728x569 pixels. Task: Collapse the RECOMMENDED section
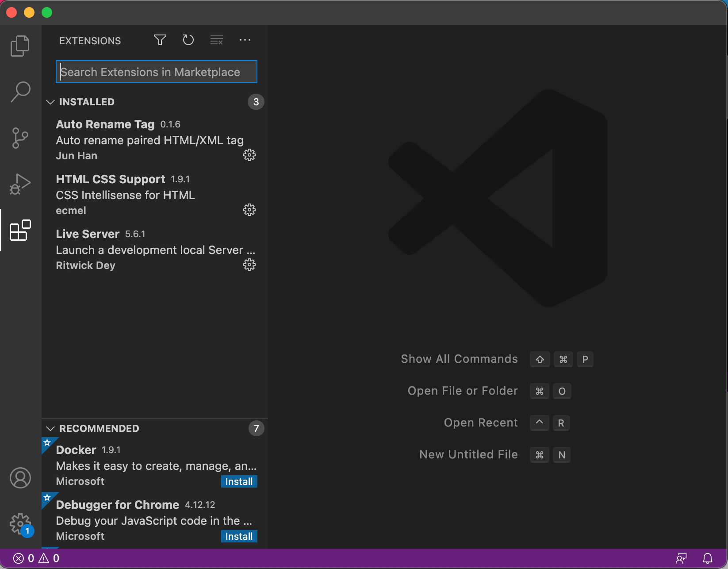point(50,429)
